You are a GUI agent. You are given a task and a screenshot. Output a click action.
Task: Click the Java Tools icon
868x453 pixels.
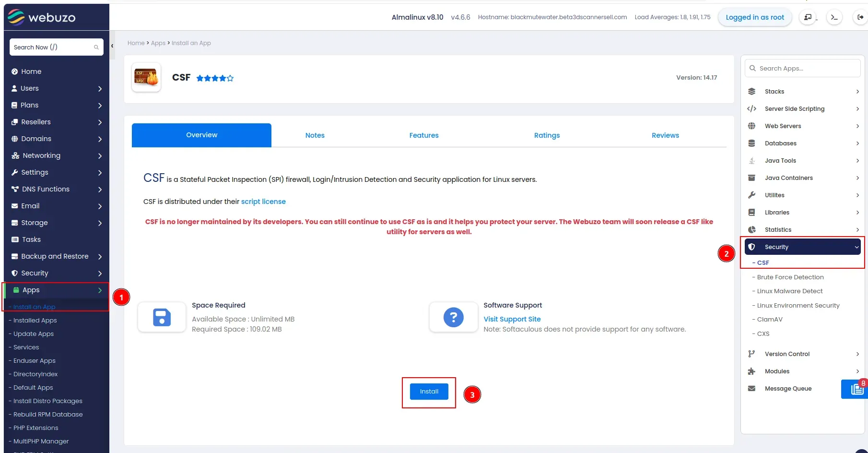pos(752,160)
